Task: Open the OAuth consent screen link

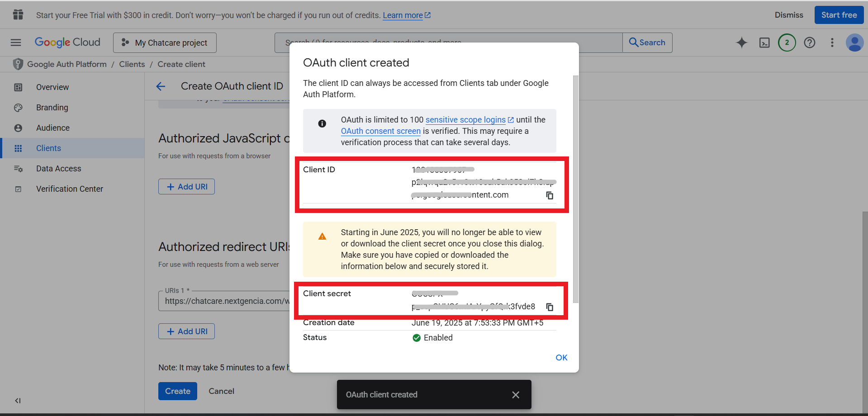Action: (381, 131)
